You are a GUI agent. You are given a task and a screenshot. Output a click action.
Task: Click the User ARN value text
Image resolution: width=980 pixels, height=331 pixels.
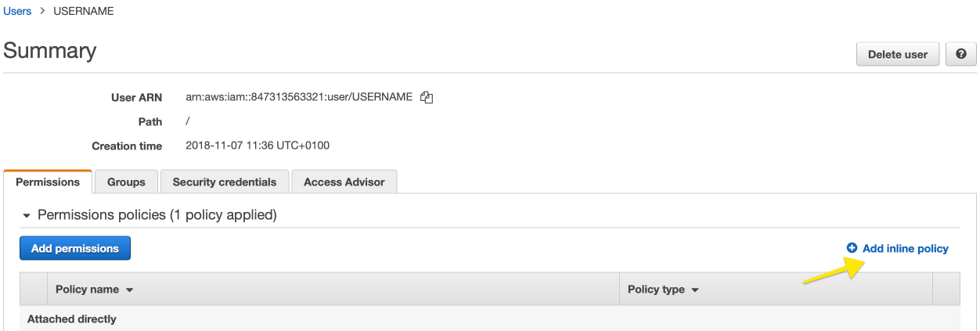tap(298, 98)
